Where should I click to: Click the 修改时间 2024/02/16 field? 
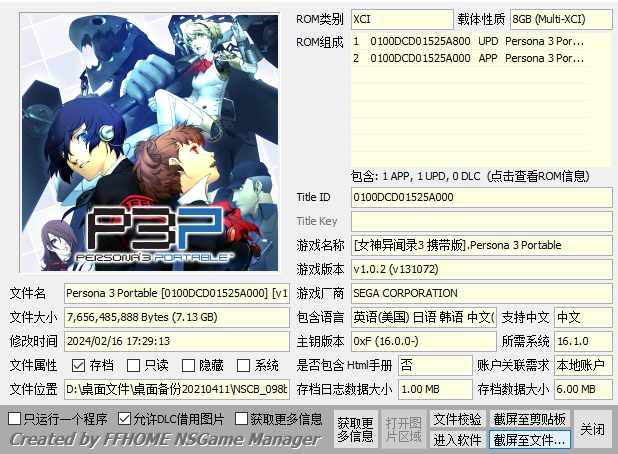[177, 341]
